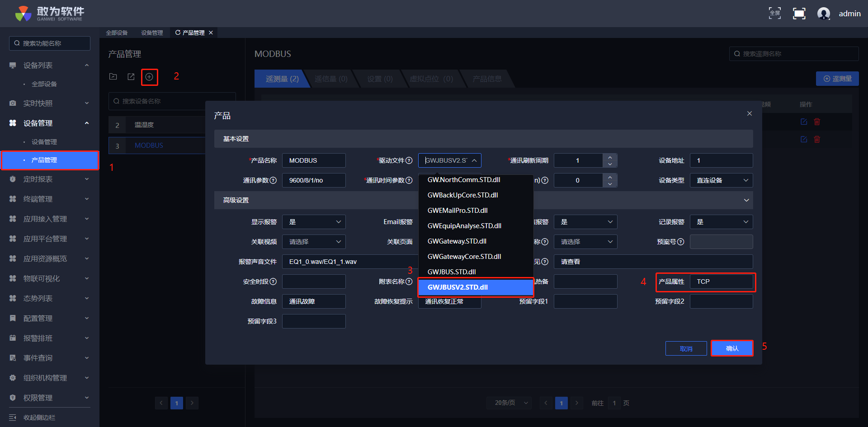Click the 产品属性 input field

(721, 282)
